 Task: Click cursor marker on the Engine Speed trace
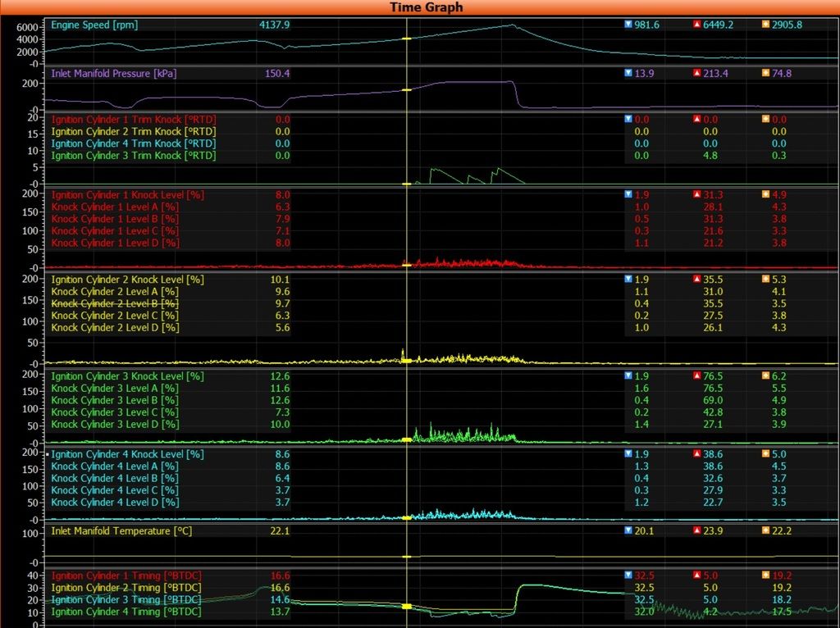tap(406, 39)
